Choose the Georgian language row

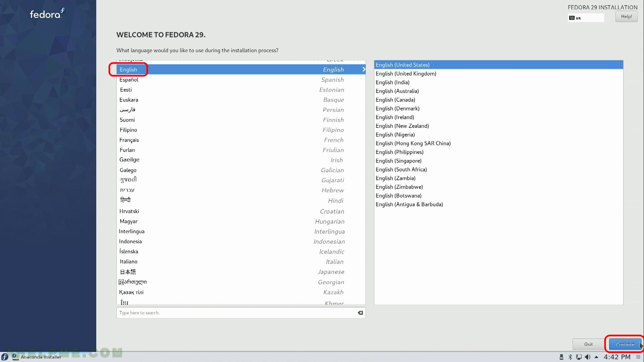click(241, 282)
